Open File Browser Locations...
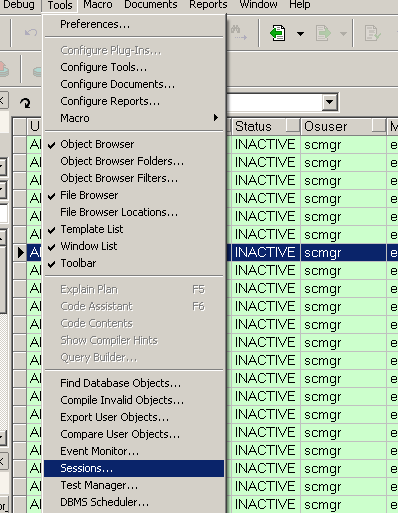 [134, 212]
